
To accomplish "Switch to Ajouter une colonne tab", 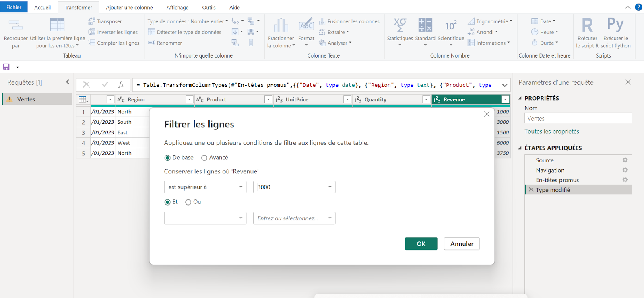I will click(129, 7).
